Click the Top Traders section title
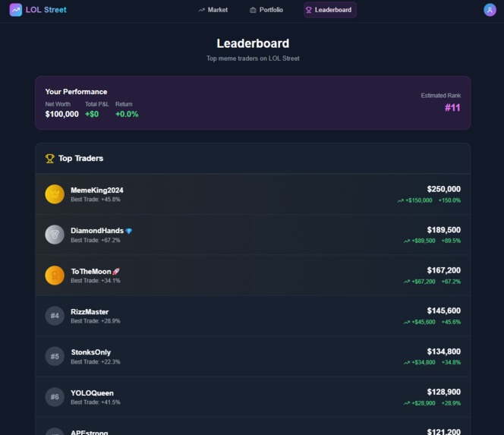 tap(80, 159)
